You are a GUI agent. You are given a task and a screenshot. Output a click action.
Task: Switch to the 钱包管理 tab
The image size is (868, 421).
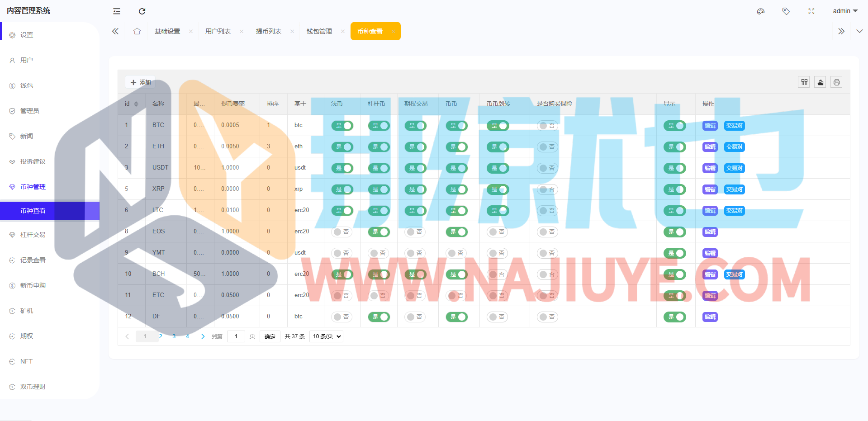[319, 31]
